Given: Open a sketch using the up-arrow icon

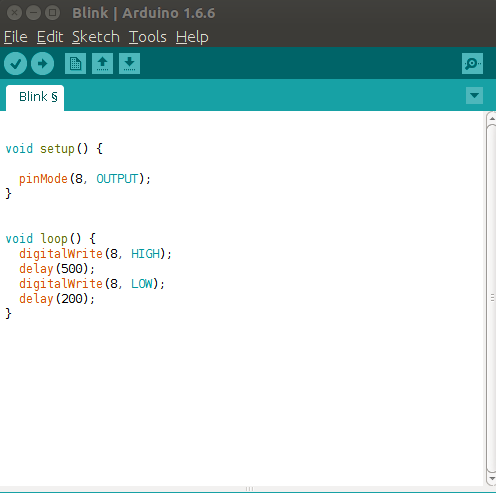Looking at the screenshot, I should point(102,63).
